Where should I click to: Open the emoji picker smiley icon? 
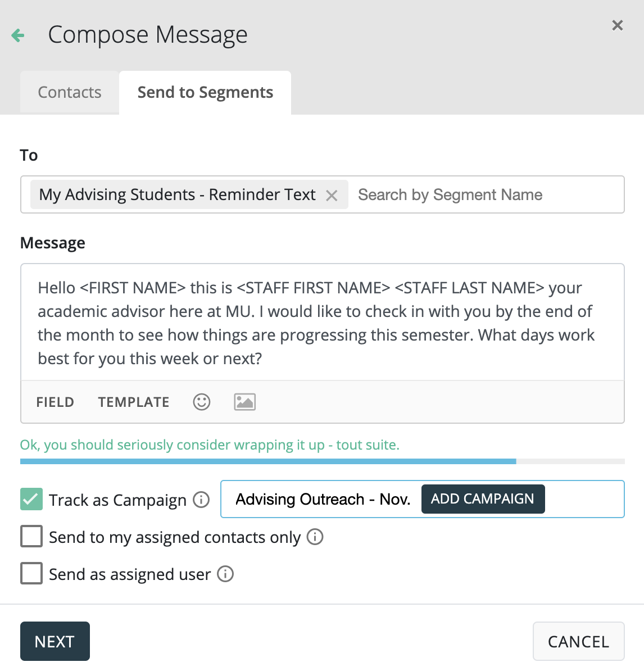(202, 402)
